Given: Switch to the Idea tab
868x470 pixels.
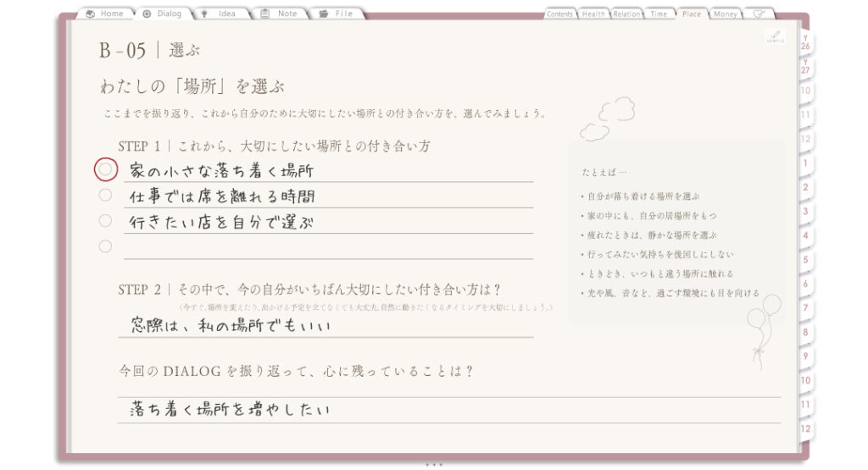Looking at the screenshot, I should (220, 14).
